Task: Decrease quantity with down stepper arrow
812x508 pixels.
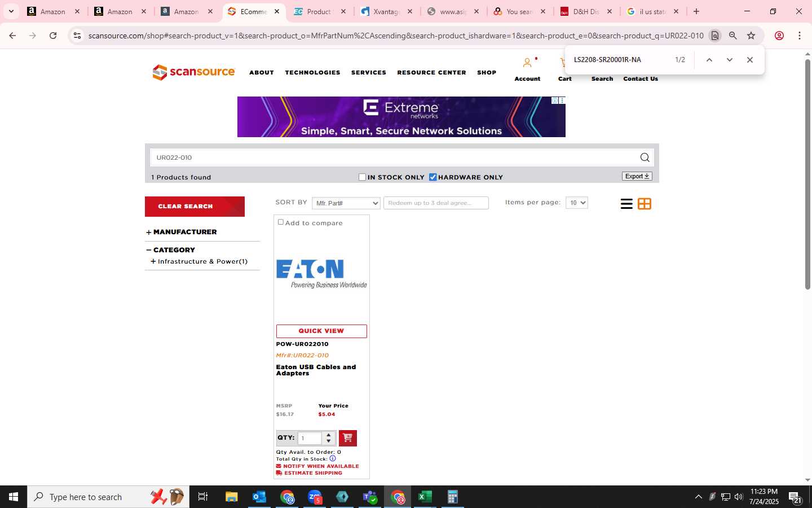Action: pyautogui.click(x=329, y=441)
